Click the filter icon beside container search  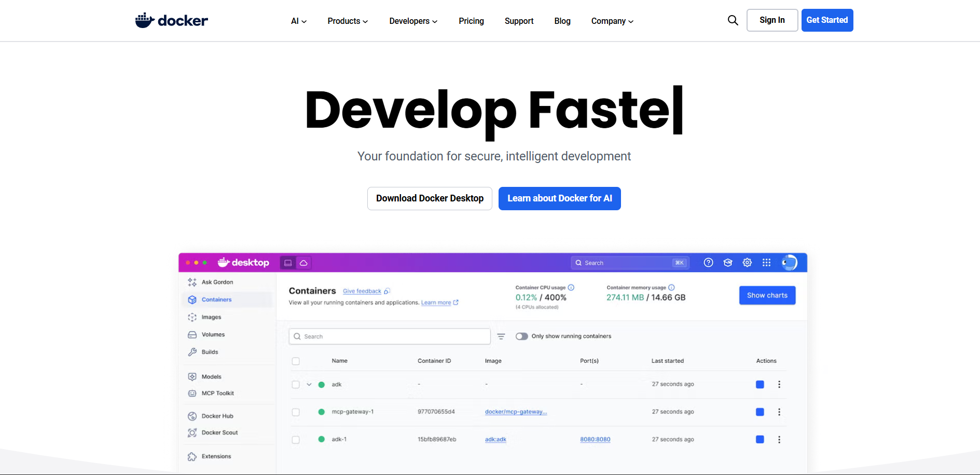click(x=501, y=336)
